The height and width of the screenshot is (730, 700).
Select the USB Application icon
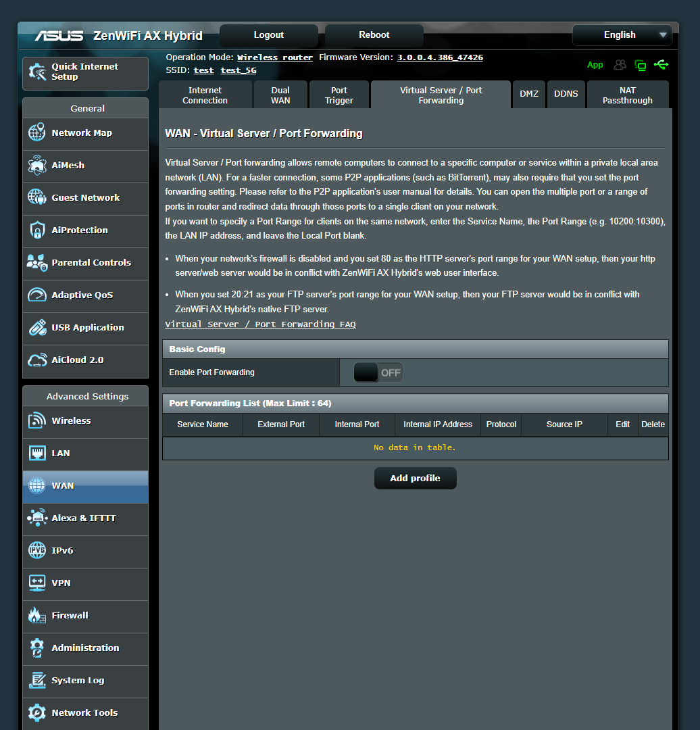(x=39, y=328)
